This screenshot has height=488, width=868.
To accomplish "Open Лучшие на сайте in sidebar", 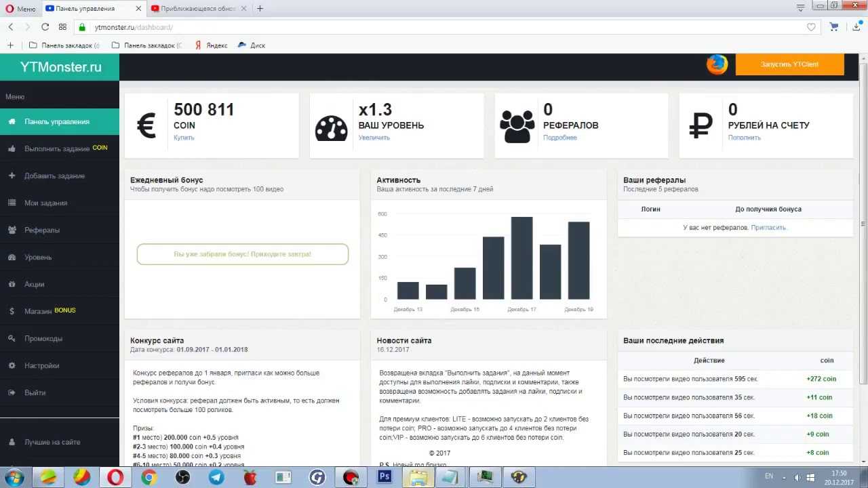I will click(x=60, y=442).
